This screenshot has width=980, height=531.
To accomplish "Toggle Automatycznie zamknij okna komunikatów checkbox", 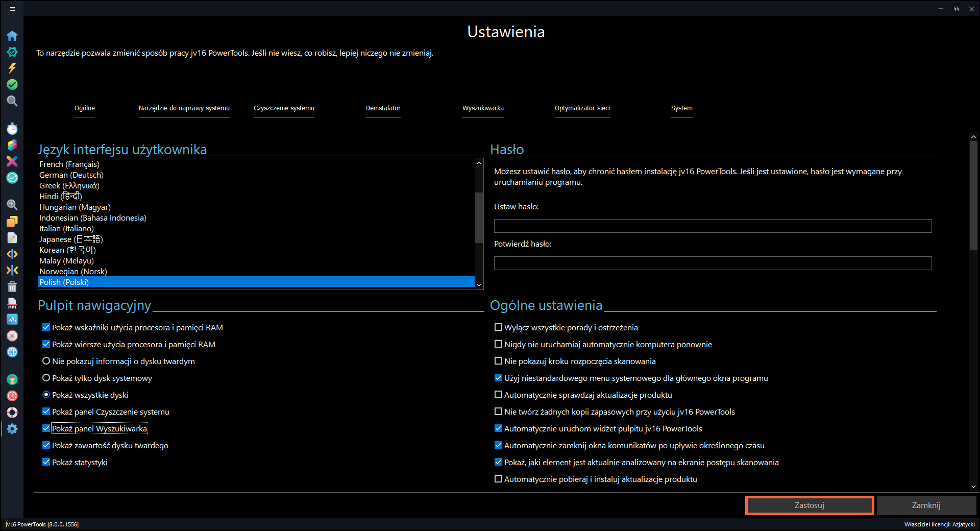I will [x=498, y=445].
